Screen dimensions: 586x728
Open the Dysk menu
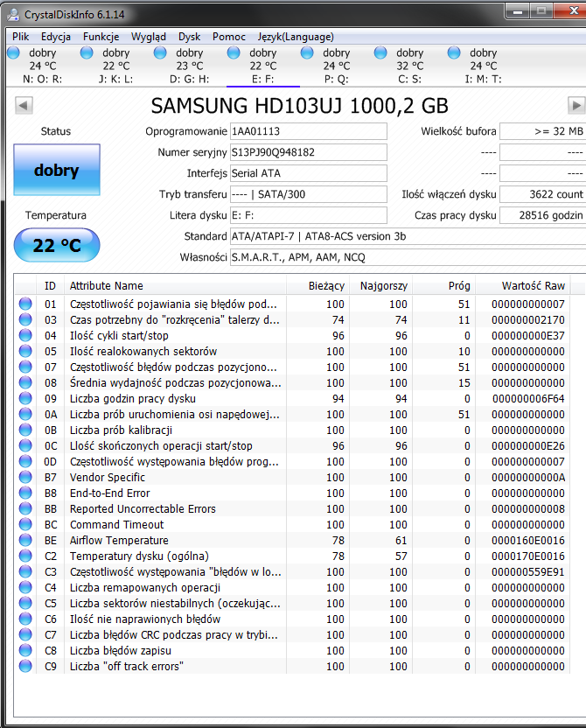[189, 37]
